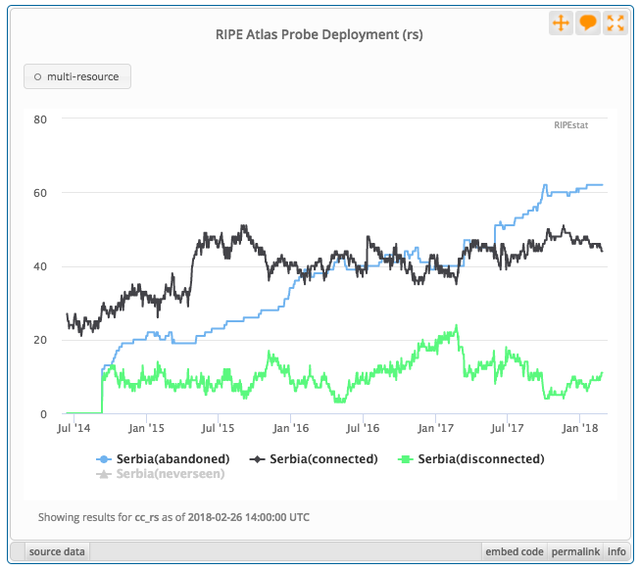This screenshot has height=570, width=640.
Task: Open the info tab
Action: (x=616, y=552)
